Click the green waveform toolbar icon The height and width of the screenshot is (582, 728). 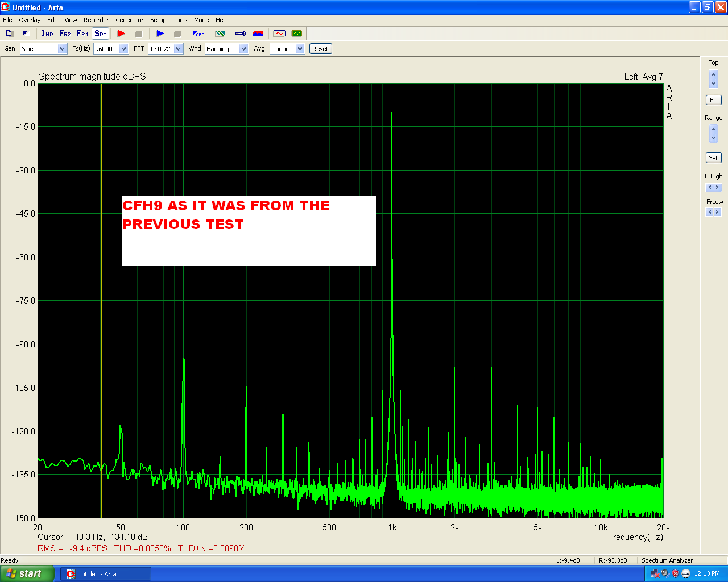pyautogui.click(x=297, y=34)
